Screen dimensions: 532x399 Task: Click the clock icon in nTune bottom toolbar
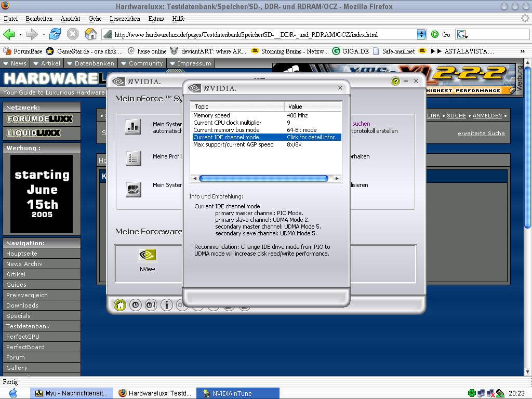coord(136,305)
